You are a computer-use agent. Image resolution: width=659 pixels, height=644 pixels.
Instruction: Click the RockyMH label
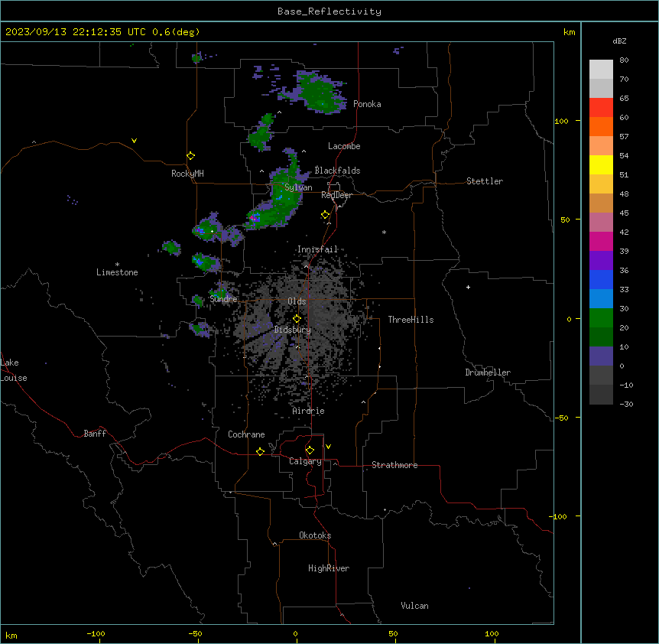(x=187, y=174)
